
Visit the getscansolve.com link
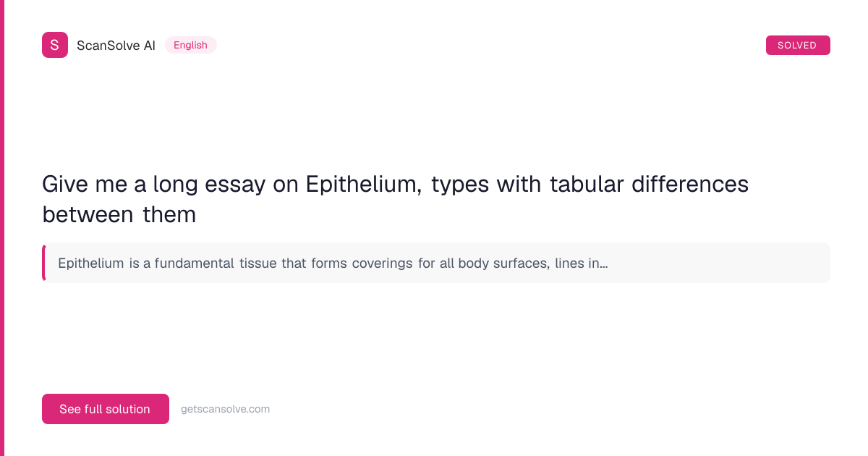tap(225, 409)
